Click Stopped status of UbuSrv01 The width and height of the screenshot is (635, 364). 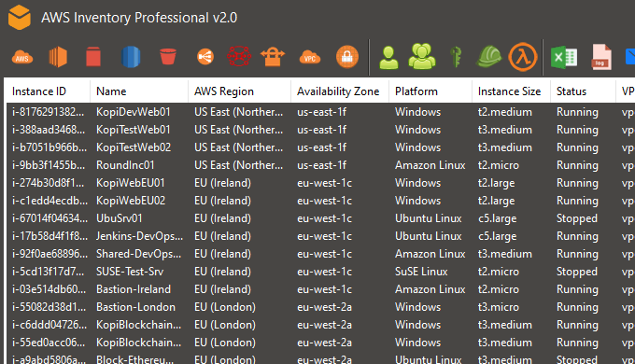(577, 218)
